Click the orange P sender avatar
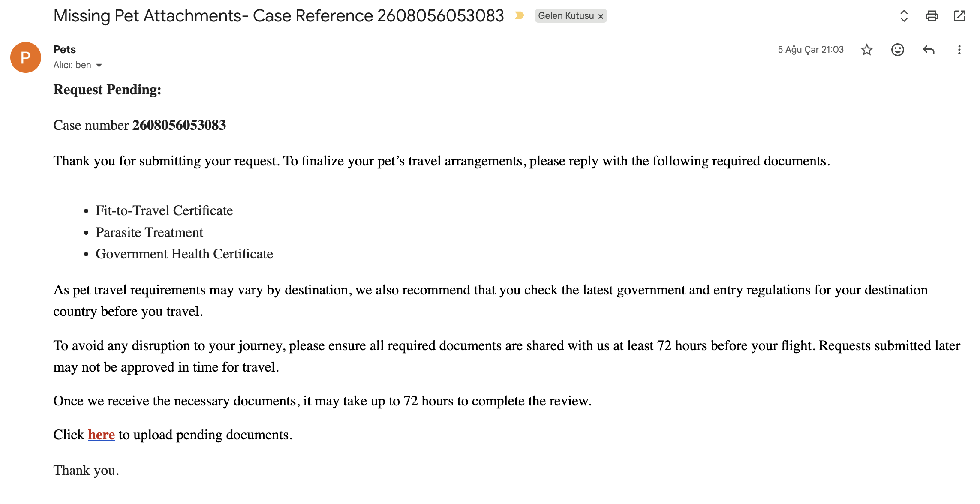The image size is (980, 504). (26, 57)
